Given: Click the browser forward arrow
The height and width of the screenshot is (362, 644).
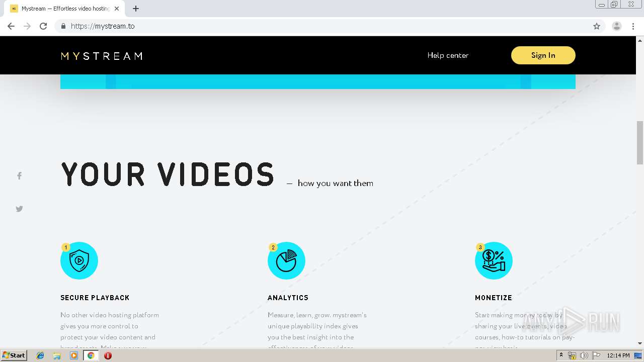Looking at the screenshot, I should click(27, 26).
